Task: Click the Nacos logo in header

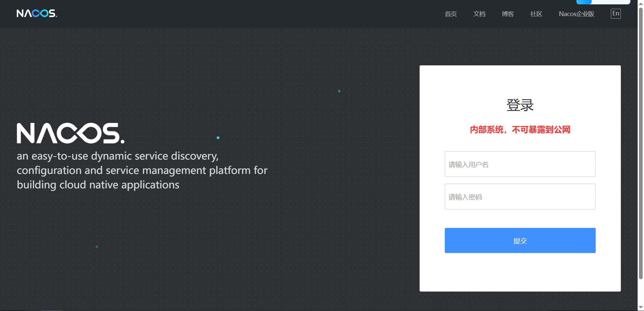Action: click(x=37, y=13)
